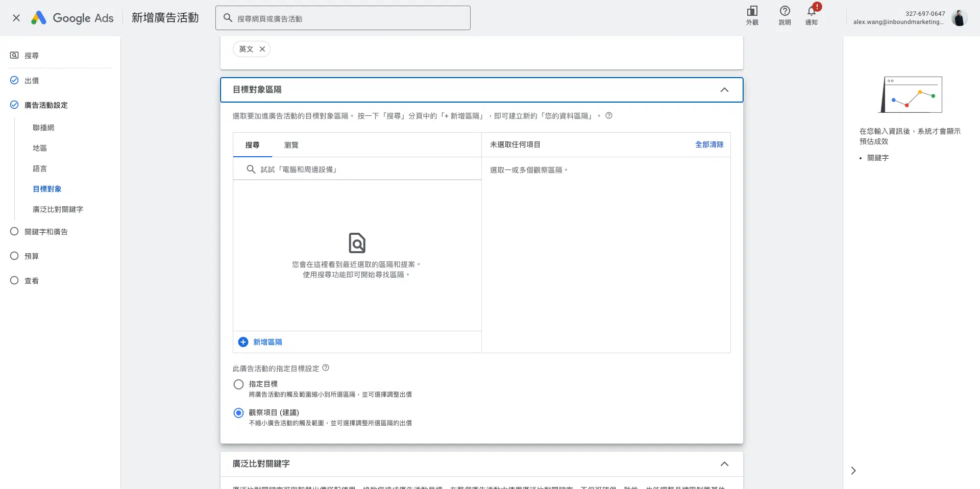Collapse the 廣泛比對關鍵字 section
Image resolution: width=980 pixels, height=489 pixels.
(724, 464)
